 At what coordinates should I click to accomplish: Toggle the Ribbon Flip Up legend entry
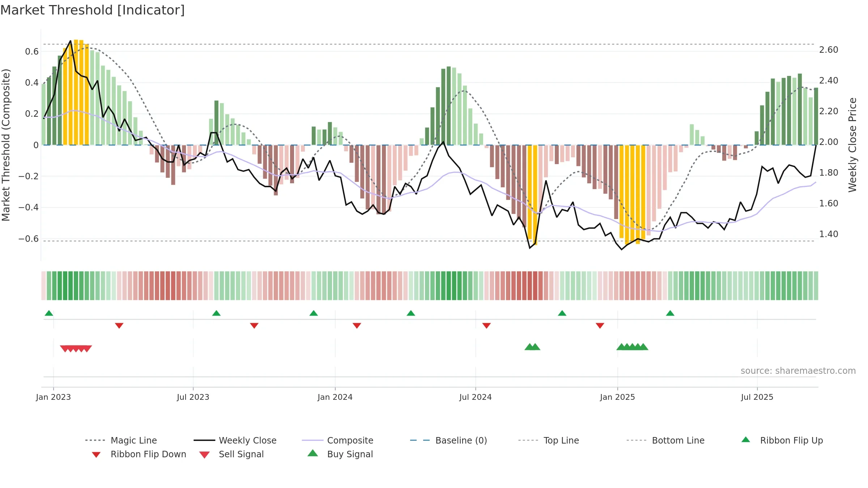click(782, 440)
